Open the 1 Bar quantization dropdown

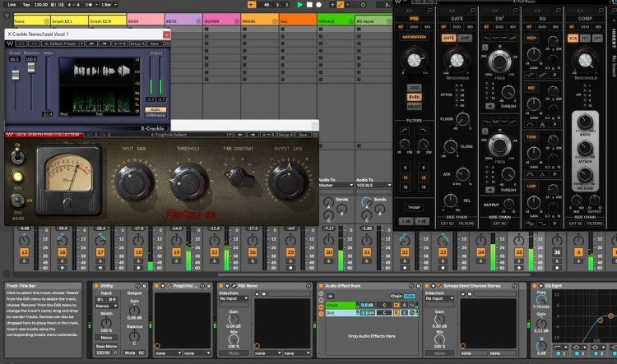coord(109,5)
